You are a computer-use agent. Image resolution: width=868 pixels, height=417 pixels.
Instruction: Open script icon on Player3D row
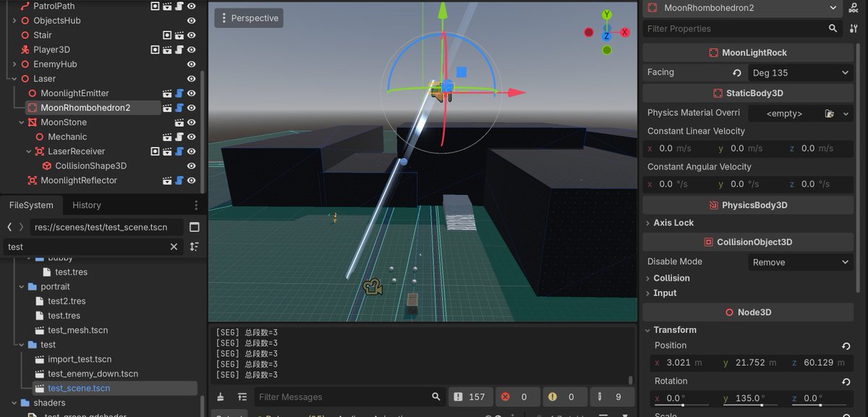click(x=179, y=50)
